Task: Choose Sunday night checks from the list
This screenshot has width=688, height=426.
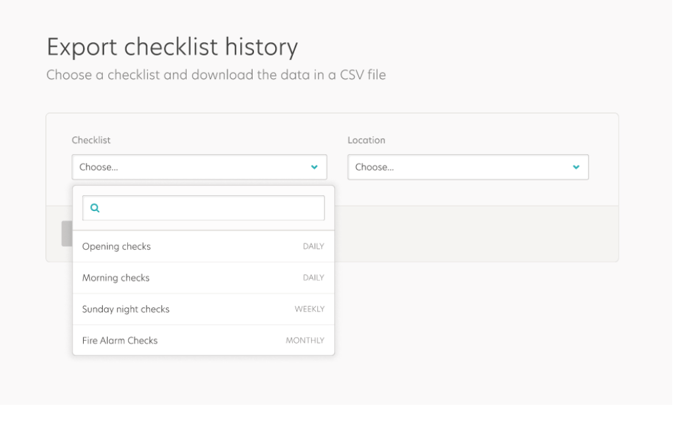Action: click(204, 309)
